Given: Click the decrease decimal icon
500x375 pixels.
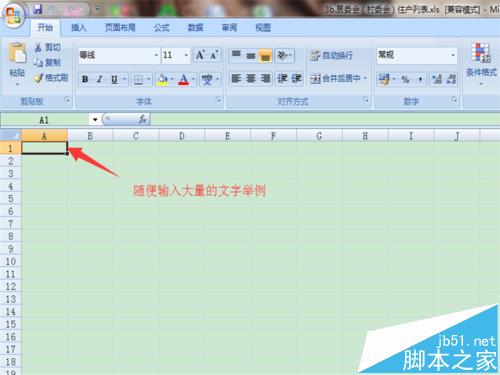Looking at the screenshot, I should click(x=451, y=79).
